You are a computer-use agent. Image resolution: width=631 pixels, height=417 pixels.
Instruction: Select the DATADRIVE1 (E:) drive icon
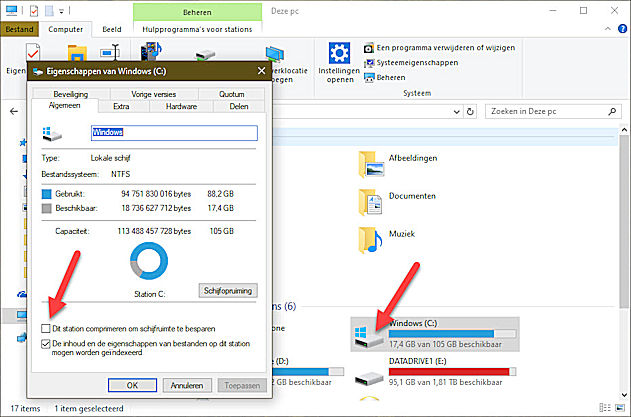pos(369,379)
